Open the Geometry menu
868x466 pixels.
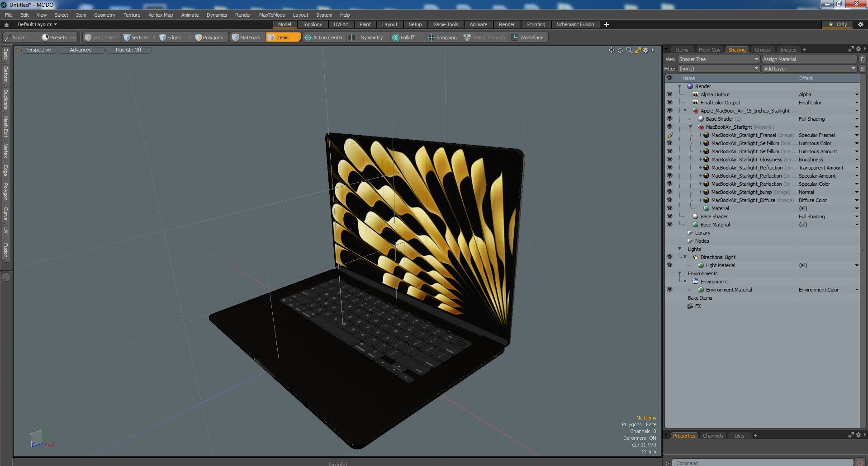click(104, 15)
